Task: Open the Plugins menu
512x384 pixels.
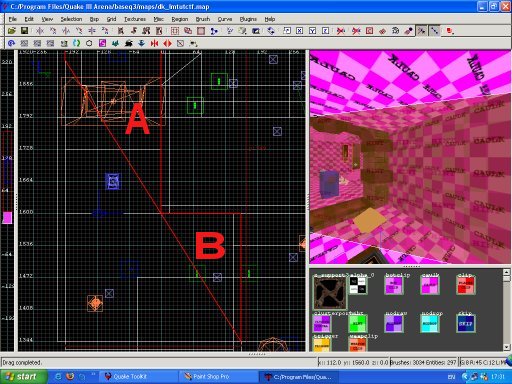Action: pyautogui.click(x=248, y=19)
